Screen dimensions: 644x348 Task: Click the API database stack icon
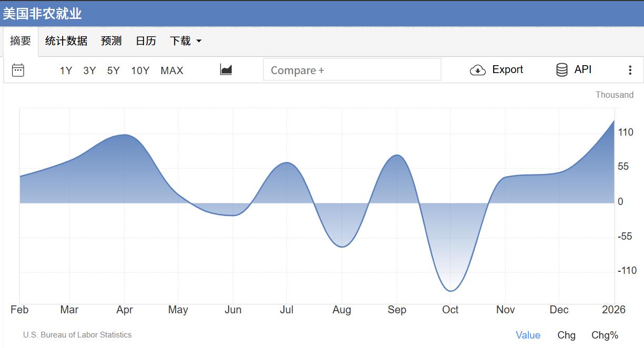(561, 70)
